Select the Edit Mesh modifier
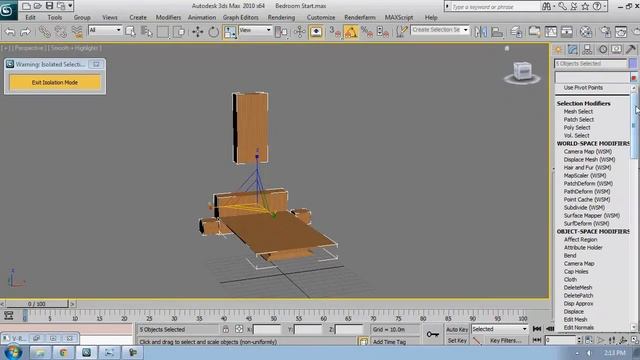 pyautogui.click(x=576, y=320)
